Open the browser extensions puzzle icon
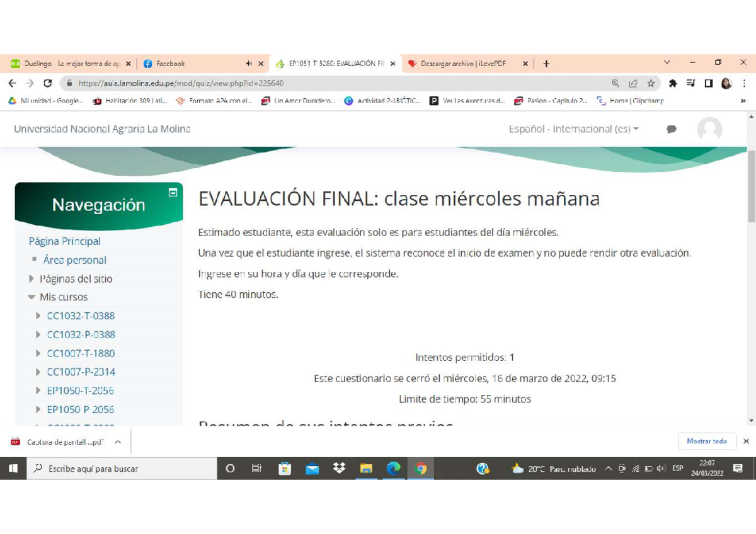This screenshot has width=756, height=534. (673, 82)
